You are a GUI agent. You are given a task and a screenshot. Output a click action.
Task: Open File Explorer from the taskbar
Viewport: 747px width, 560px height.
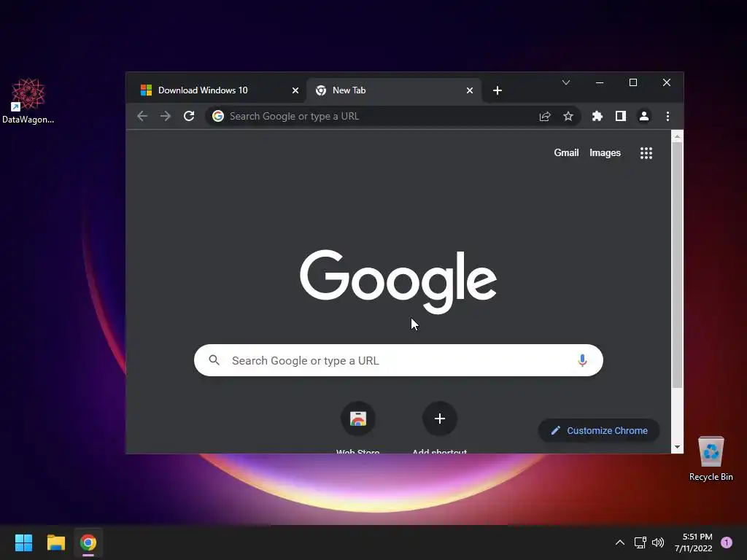[55, 542]
